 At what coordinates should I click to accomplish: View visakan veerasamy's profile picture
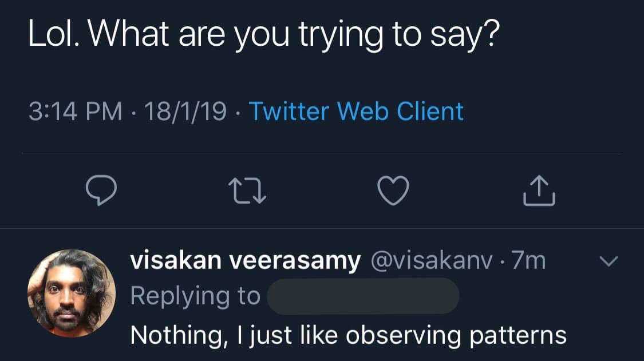pyautogui.click(x=72, y=293)
